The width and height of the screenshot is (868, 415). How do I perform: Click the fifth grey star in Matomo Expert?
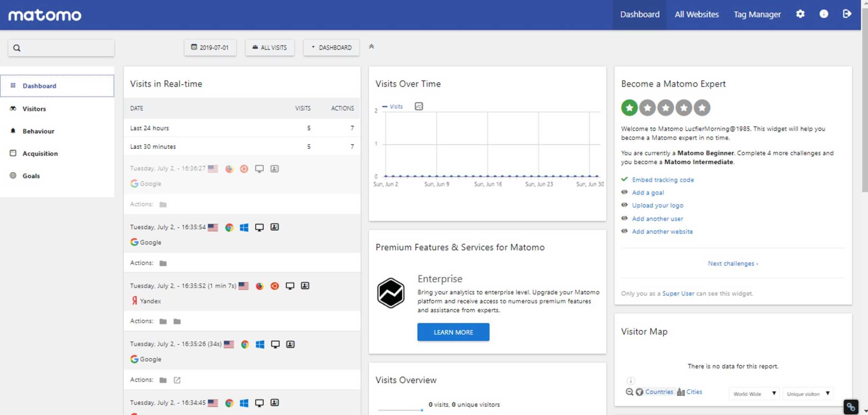[x=702, y=108]
